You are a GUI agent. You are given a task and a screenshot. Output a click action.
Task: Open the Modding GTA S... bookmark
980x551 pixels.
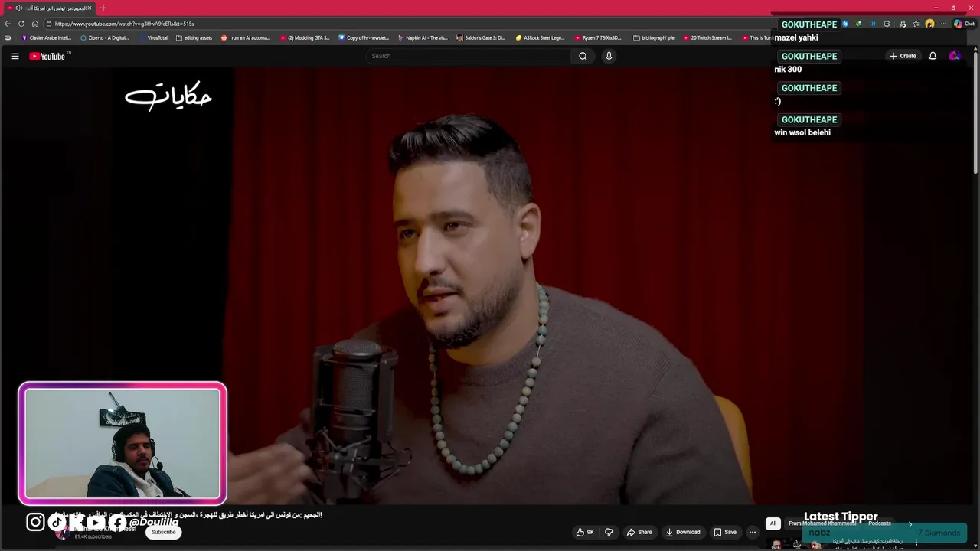click(x=305, y=37)
